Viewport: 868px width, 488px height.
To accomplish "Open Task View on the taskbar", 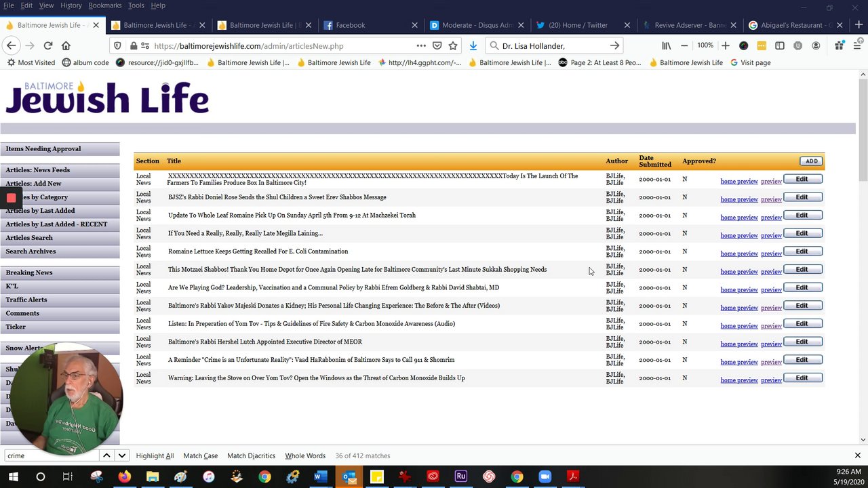I will click(67, 476).
